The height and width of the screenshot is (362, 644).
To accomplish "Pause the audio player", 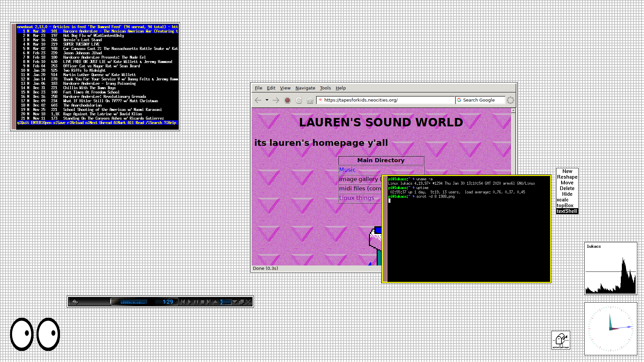I will coord(196,302).
